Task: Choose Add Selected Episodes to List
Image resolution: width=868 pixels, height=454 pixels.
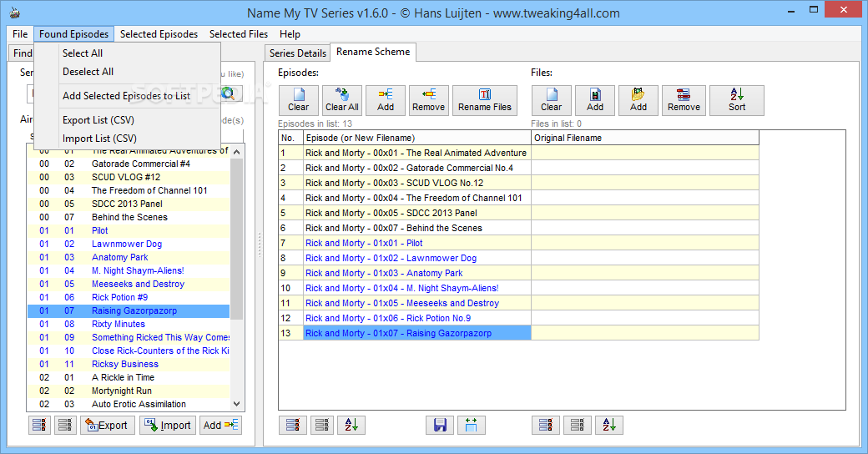Action: [128, 96]
